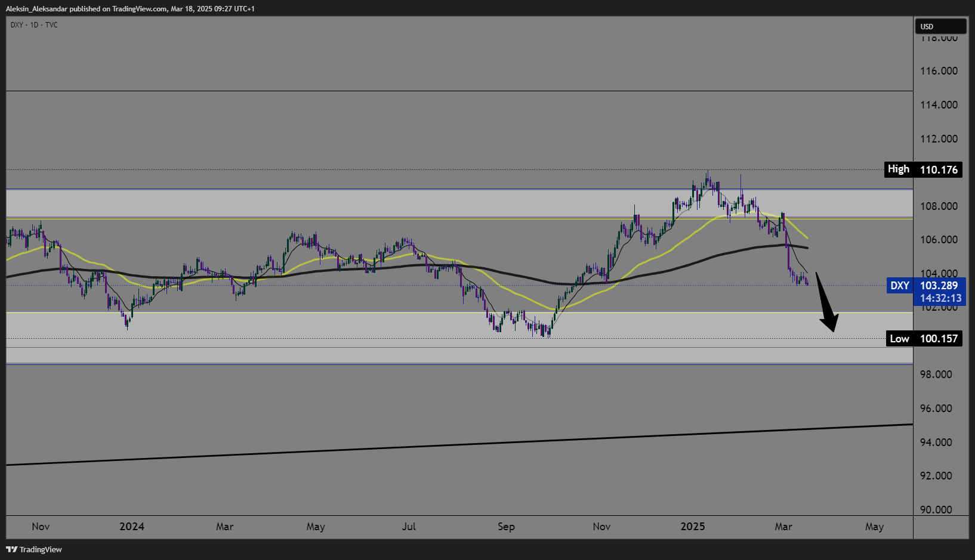
Task: Click the 116.000 price axis label
Action: [x=939, y=71]
